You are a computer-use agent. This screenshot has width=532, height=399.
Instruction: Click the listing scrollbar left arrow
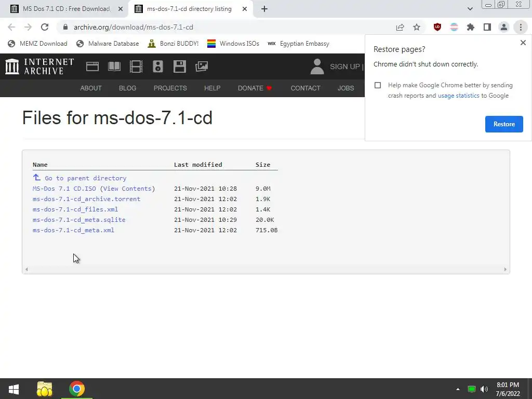point(26,270)
